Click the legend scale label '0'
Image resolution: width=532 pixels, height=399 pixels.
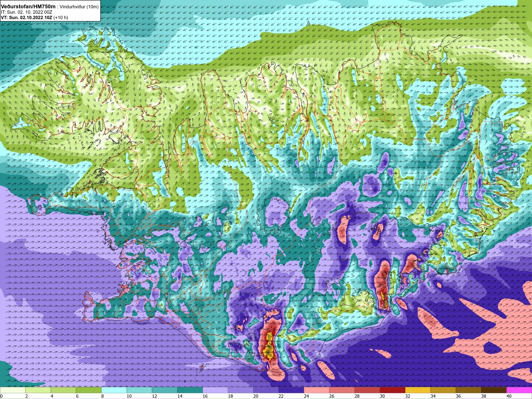(x=1, y=397)
